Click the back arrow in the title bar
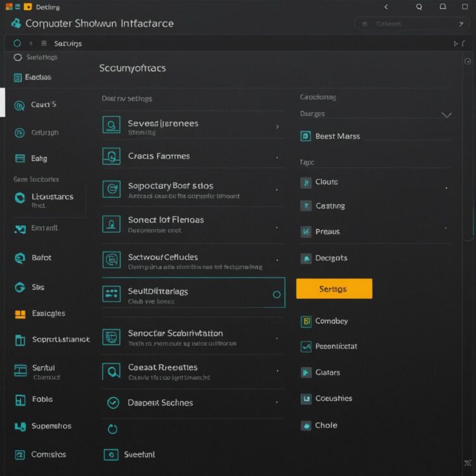This screenshot has height=476, width=476. click(386, 7)
